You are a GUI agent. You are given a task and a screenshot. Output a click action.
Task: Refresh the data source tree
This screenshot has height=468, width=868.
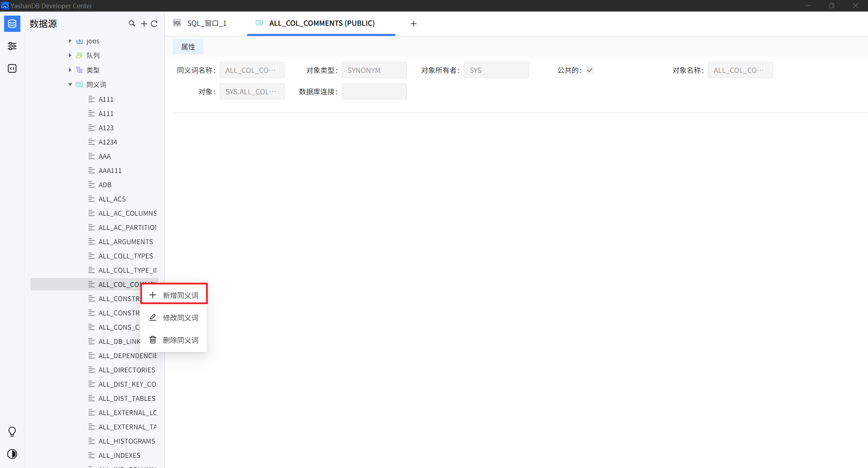pyautogui.click(x=154, y=23)
